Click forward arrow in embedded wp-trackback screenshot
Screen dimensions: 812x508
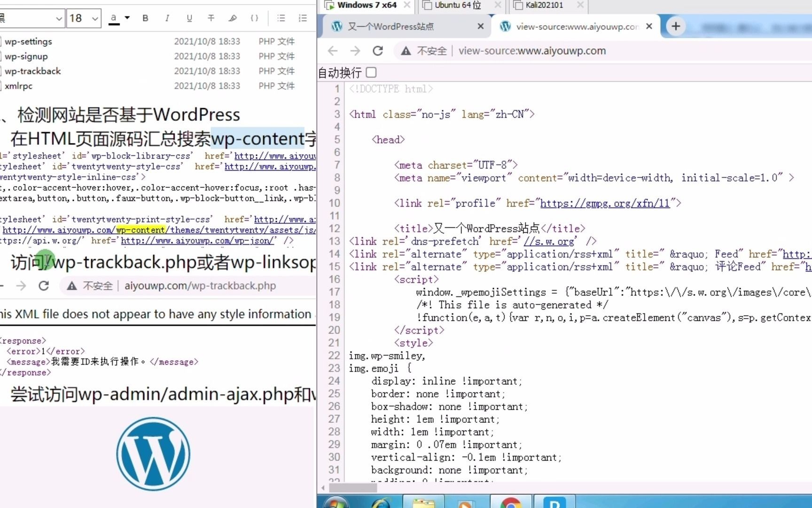click(x=21, y=286)
